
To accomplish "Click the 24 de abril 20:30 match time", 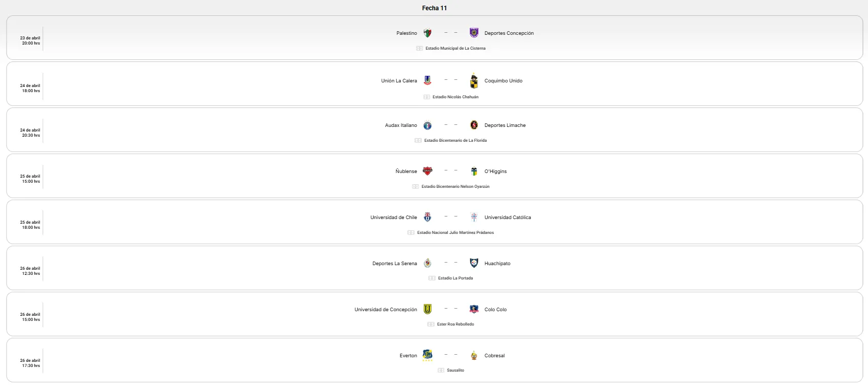I will click(x=30, y=133).
